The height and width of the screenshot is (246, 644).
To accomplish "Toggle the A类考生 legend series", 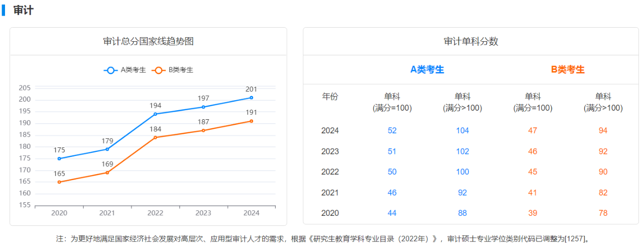I will point(125,70).
